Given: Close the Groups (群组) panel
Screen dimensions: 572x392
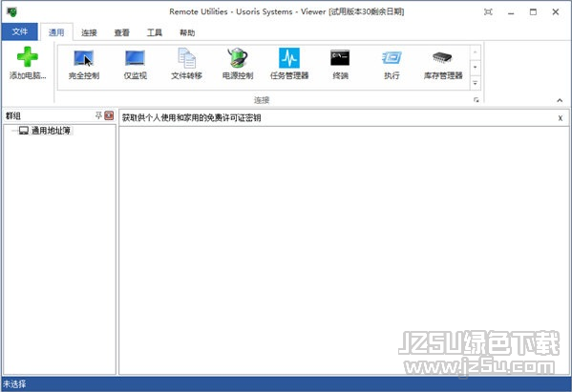Looking at the screenshot, I should 109,115.
